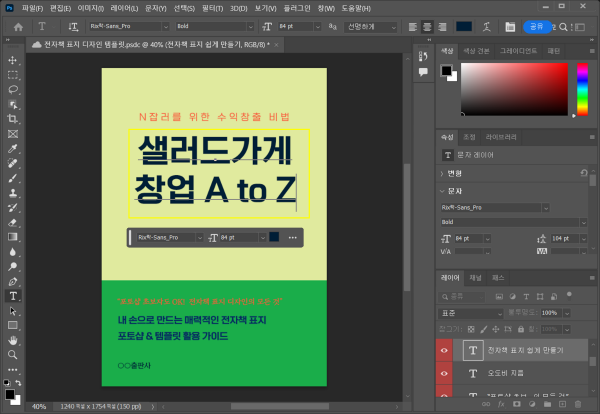Toggle text orientation icon in options bar
600x414 pixels.
pyautogui.click(x=72, y=27)
